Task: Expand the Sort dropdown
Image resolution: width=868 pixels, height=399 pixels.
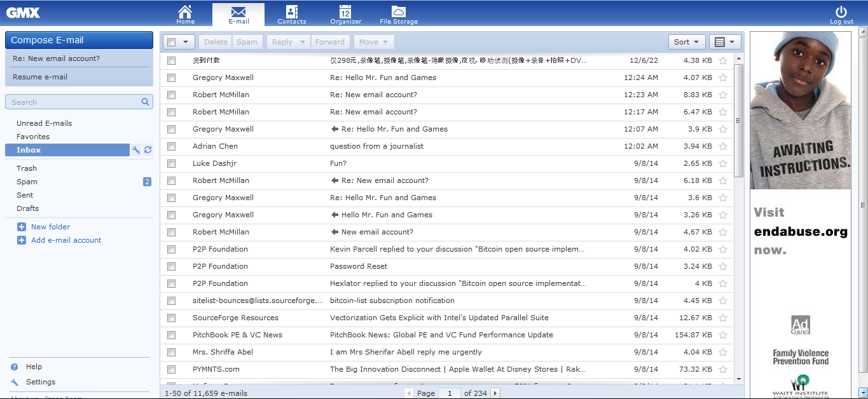Action: coord(686,42)
